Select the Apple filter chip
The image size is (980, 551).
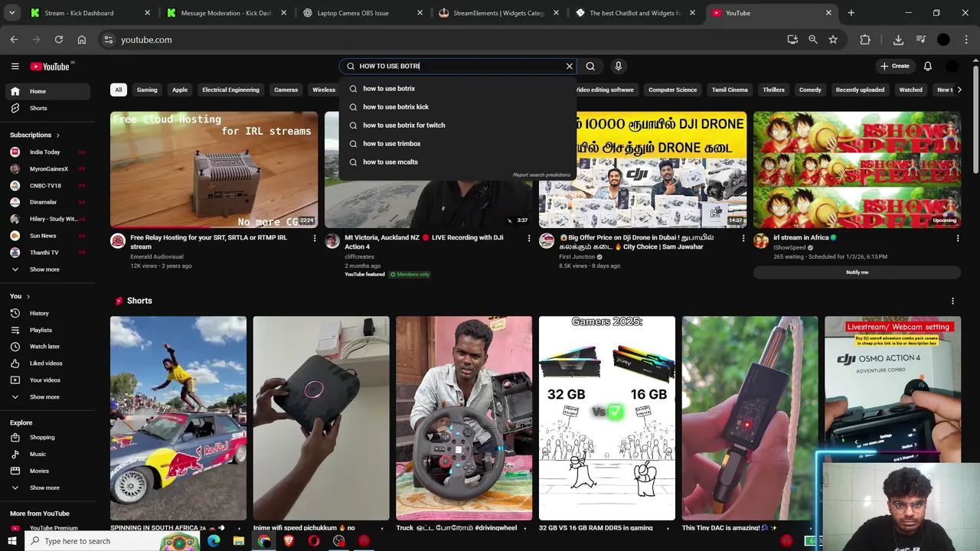[x=180, y=90]
